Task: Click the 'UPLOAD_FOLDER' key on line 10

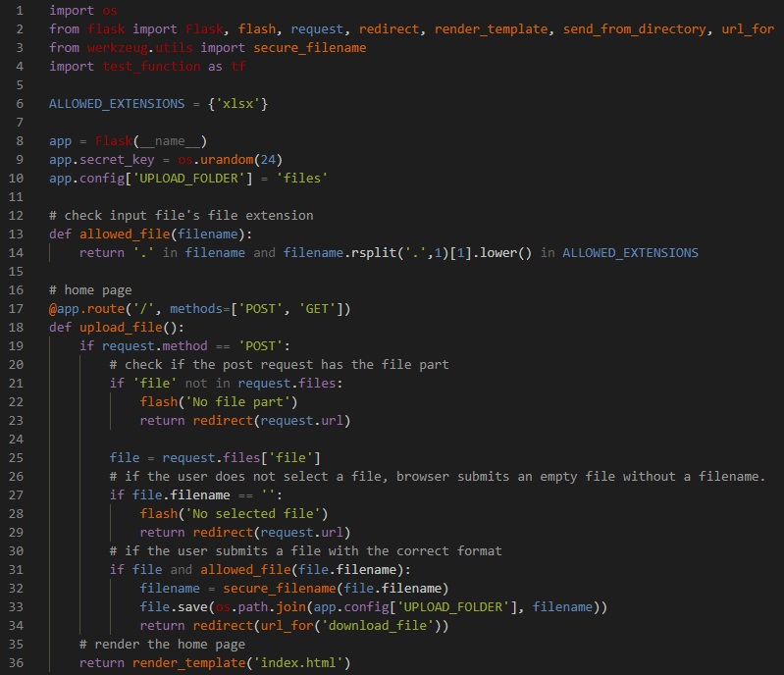Action: (189, 178)
